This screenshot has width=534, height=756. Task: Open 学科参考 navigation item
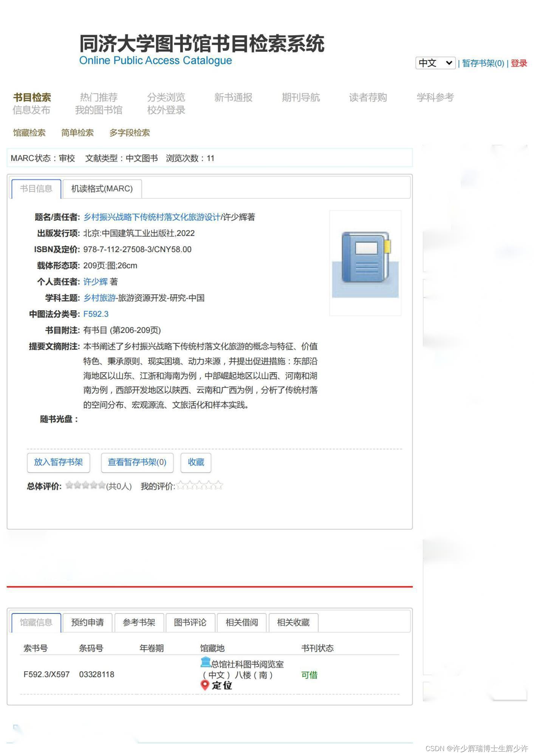435,98
